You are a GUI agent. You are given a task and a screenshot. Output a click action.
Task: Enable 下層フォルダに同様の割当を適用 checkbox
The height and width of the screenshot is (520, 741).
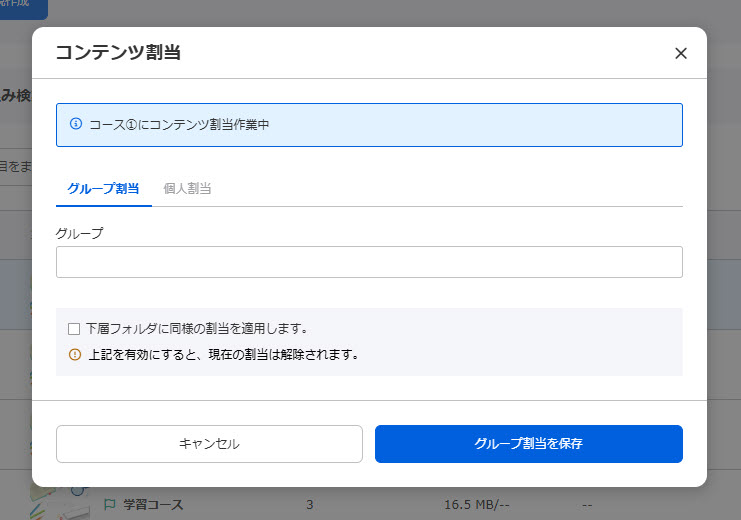pos(74,329)
